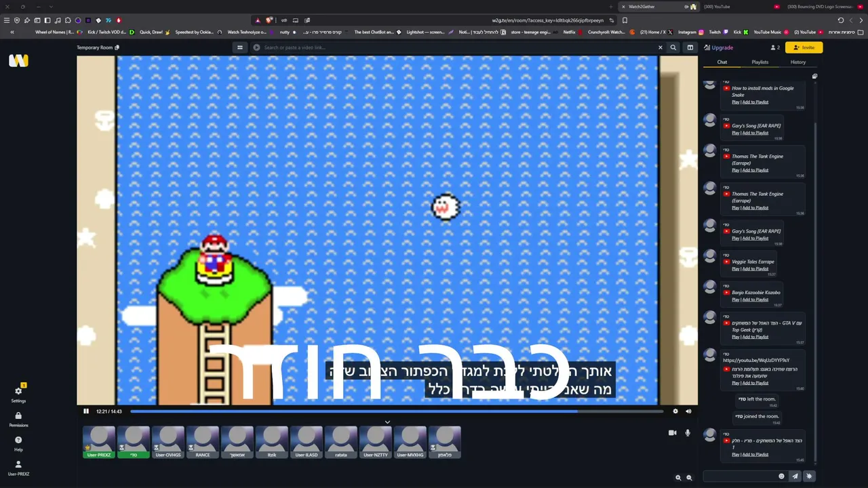Open the Upgrade link
Viewport: 868px width, 488px height.
click(x=719, y=47)
